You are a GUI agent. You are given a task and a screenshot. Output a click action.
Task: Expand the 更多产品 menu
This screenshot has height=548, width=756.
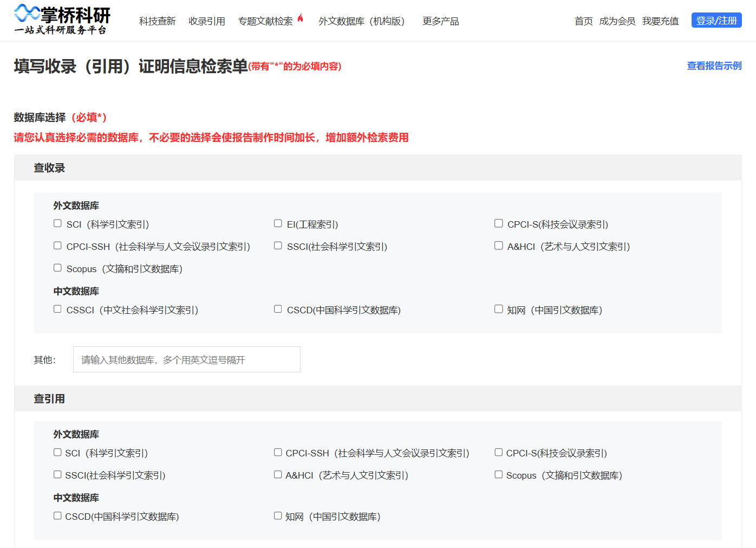pyautogui.click(x=441, y=21)
